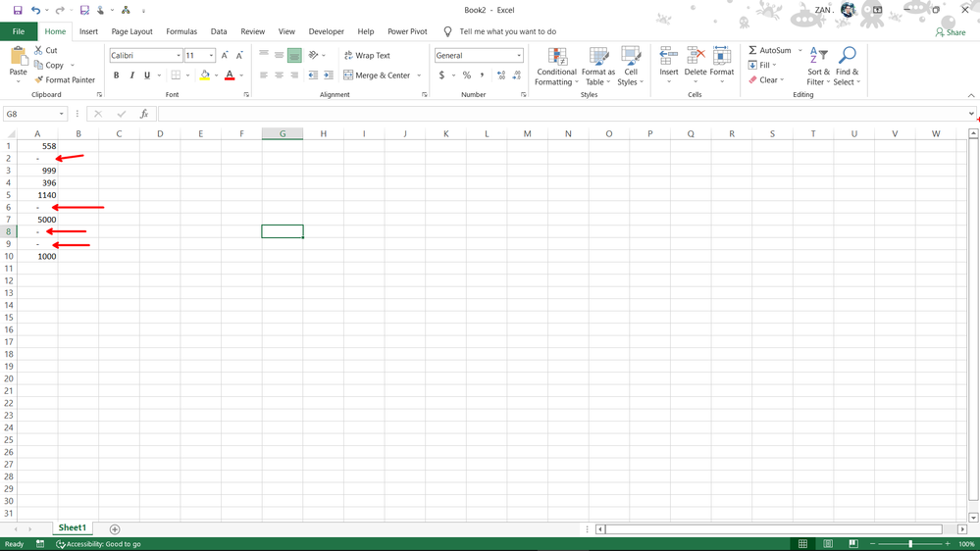Image resolution: width=980 pixels, height=551 pixels.
Task: Apply Percent Style icon
Action: point(466,75)
